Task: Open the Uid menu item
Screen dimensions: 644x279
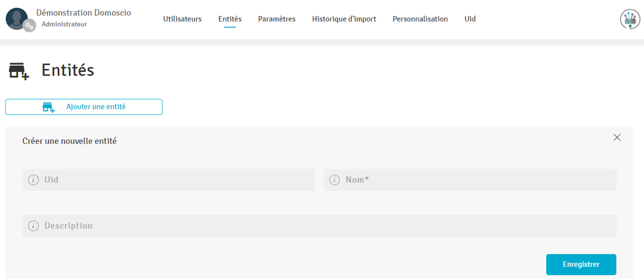Action: [470, 19]
